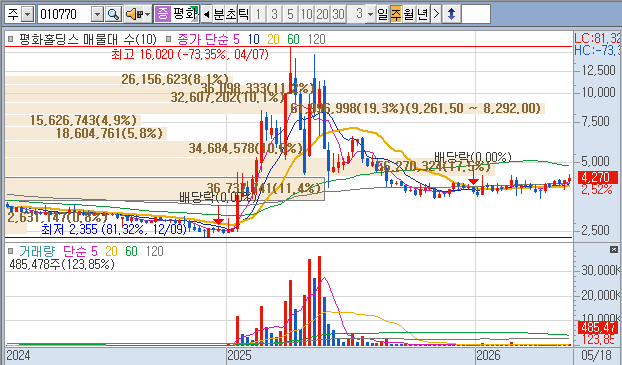622x365 pixels.
Task: Switch to 주 weekly chart
Action: click(396, 15)
